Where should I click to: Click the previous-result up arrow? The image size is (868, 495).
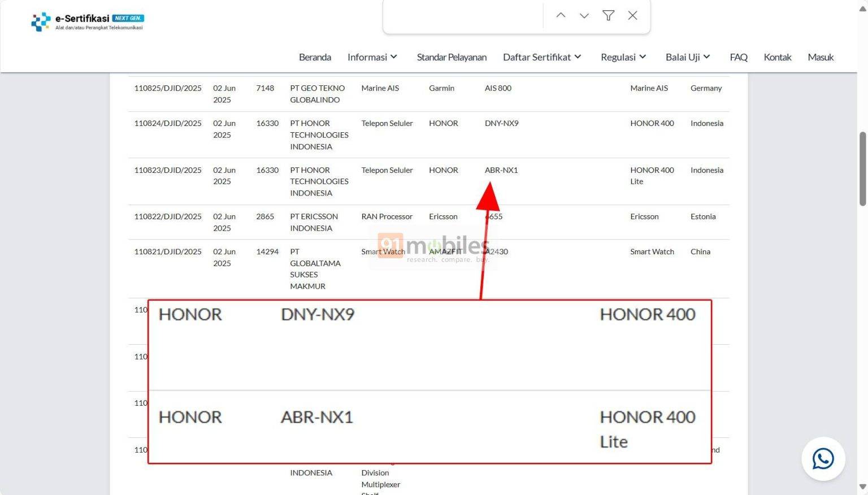[x=560, y=15]
